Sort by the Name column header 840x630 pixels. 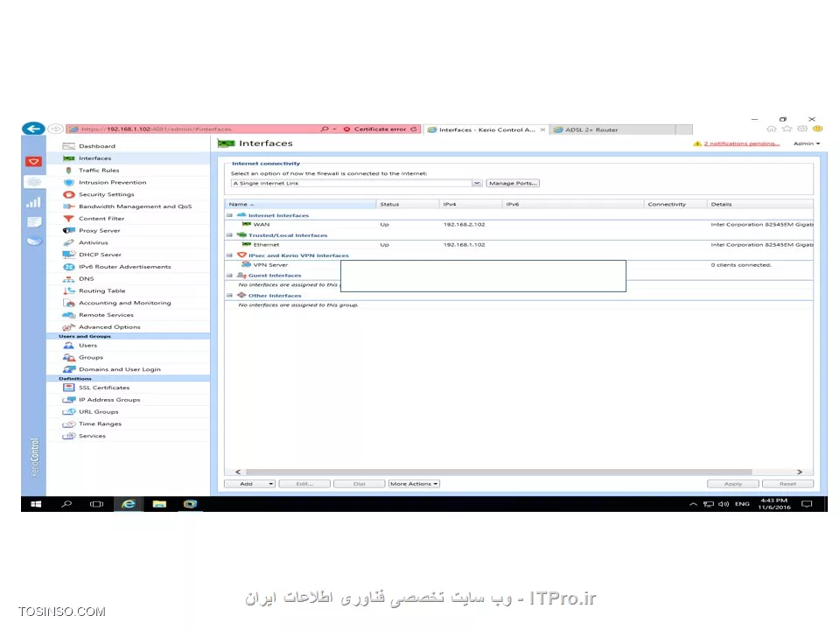[300, 204]
